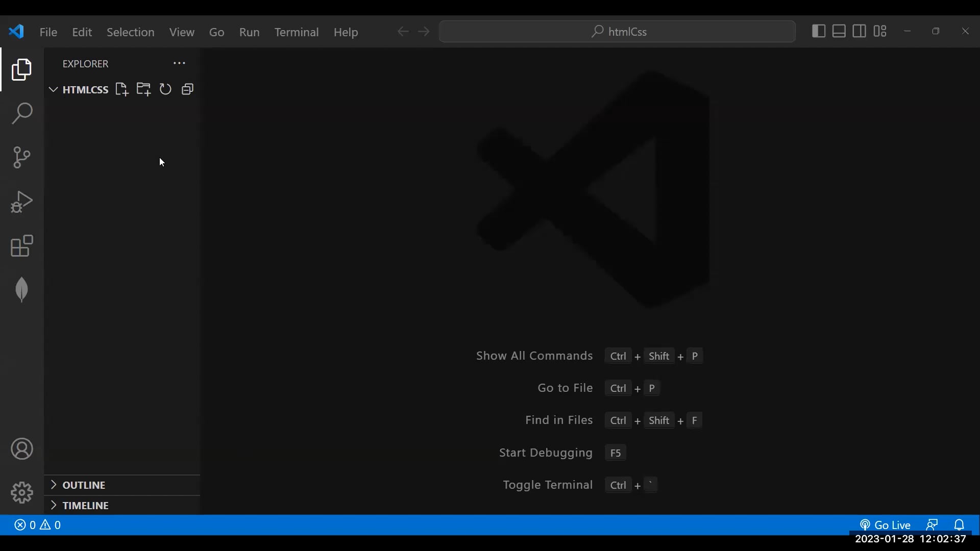
Task: Click Go Live in status bar
Action: (x=886, y=525)
